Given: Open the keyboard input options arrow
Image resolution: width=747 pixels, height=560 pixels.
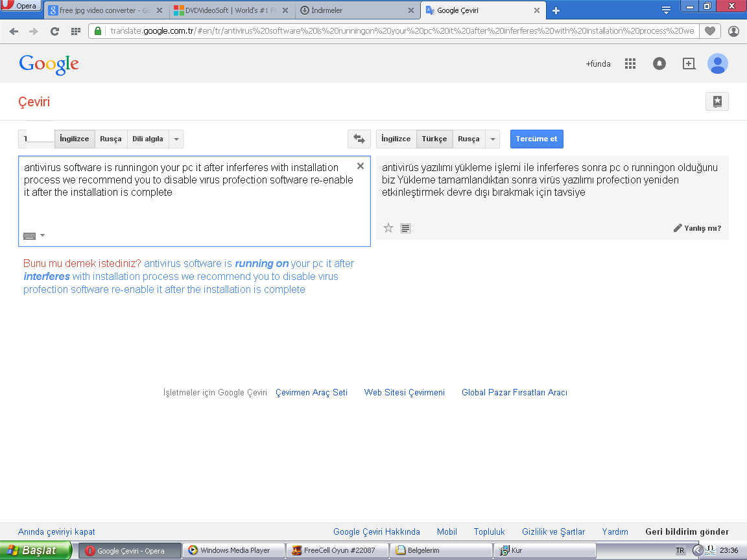Looking at the screenshot, I should click(42, 235).
